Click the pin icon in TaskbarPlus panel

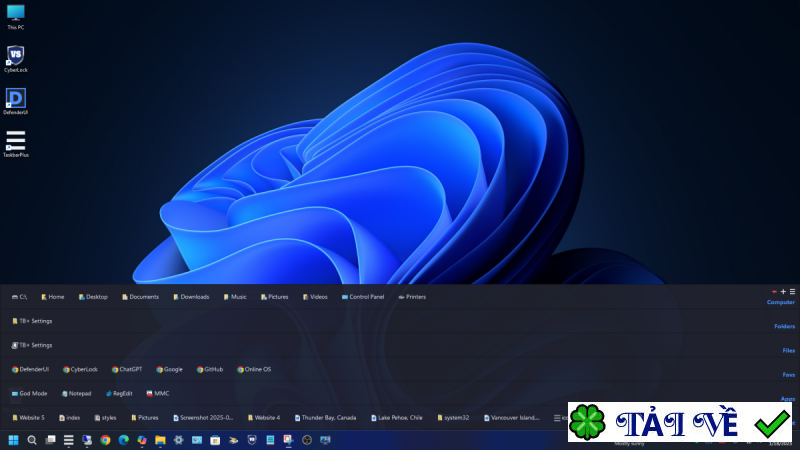click(x=774, y=292)
